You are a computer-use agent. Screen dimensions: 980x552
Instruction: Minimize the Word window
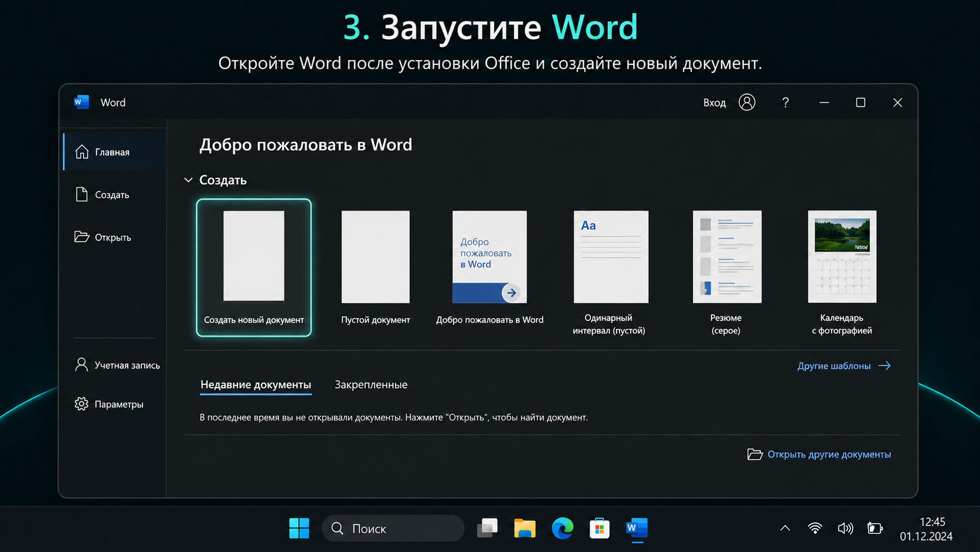(824, 103)
